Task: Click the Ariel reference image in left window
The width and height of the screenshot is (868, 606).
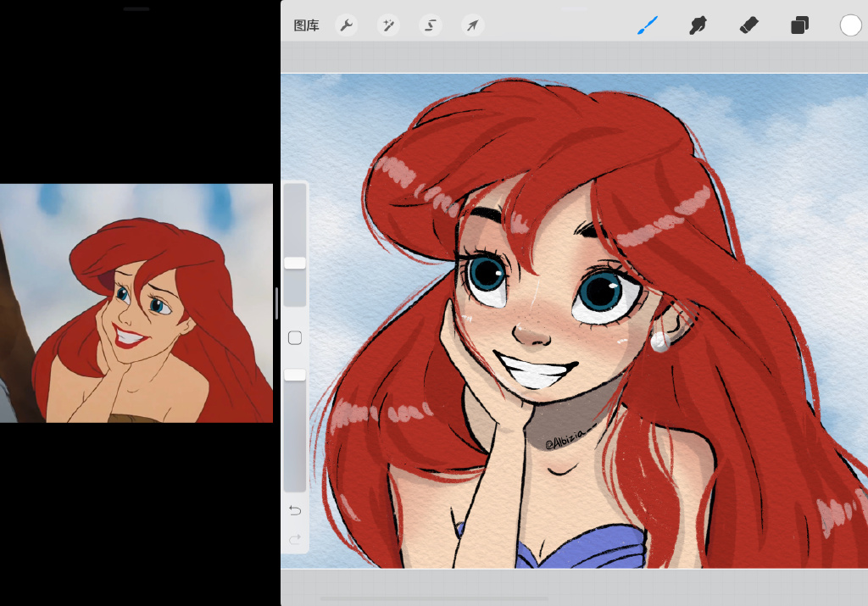Action: point(136,303)
